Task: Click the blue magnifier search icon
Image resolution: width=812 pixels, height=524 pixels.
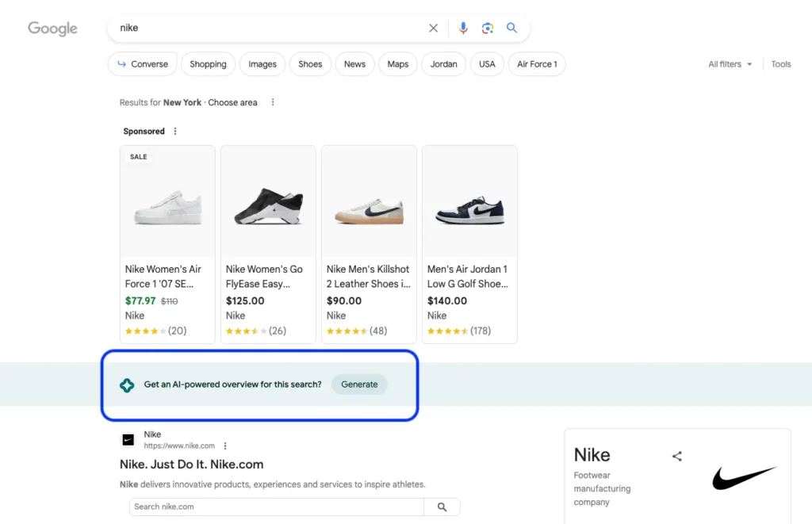Action: point(511,29)
